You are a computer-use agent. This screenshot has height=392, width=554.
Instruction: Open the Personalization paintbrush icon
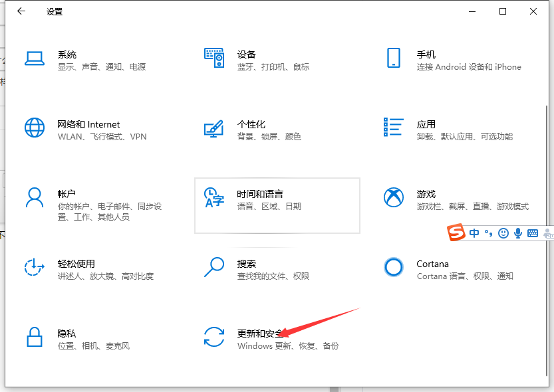pyautogui.click(x=214, y=128)
